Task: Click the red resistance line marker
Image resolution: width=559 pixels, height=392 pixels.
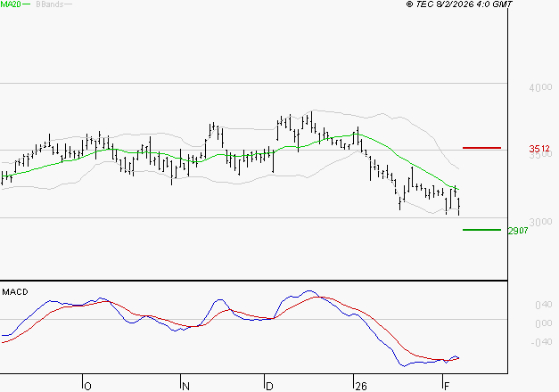Action: tap(481, 148)
